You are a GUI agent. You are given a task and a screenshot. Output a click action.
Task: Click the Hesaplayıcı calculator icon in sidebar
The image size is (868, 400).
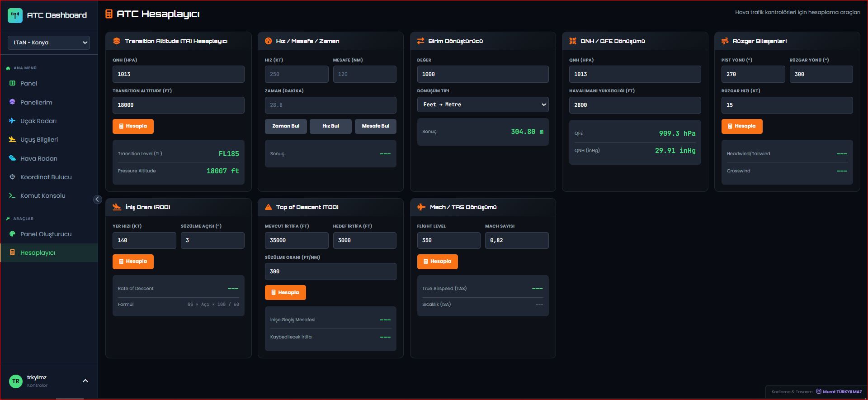[x=12, y=252]
